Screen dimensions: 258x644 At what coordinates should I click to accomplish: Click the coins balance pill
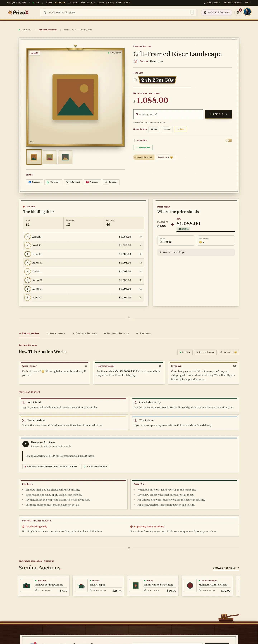(x=216, y=13)
